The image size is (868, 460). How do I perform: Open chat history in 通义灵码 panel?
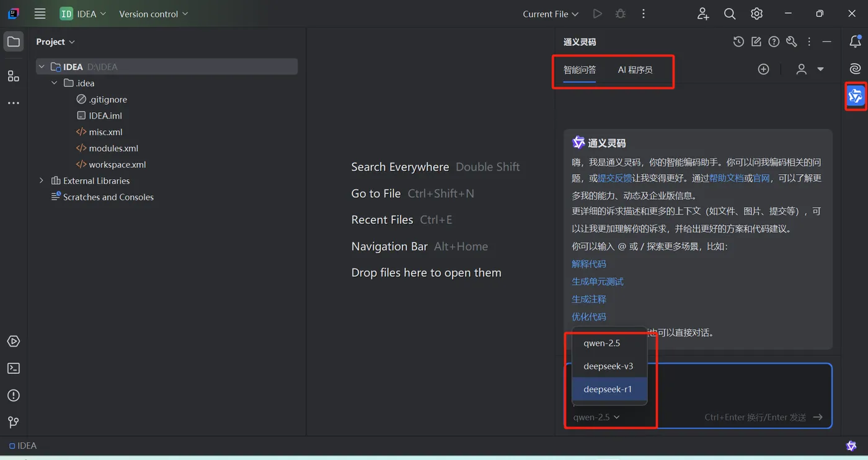click(738, 42)
